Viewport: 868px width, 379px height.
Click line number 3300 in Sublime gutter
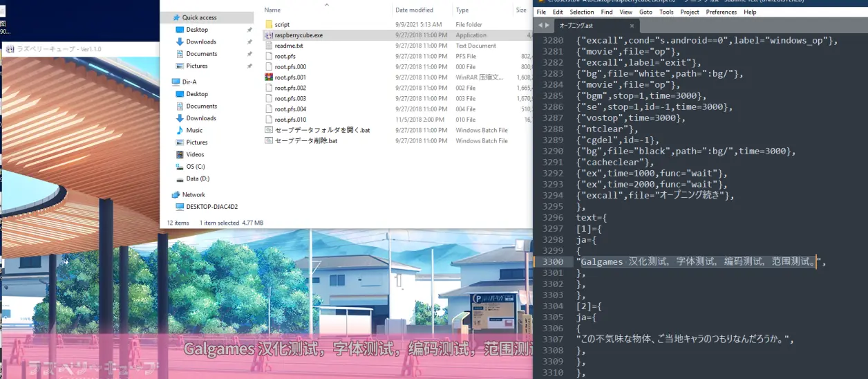tap(553, 262)
